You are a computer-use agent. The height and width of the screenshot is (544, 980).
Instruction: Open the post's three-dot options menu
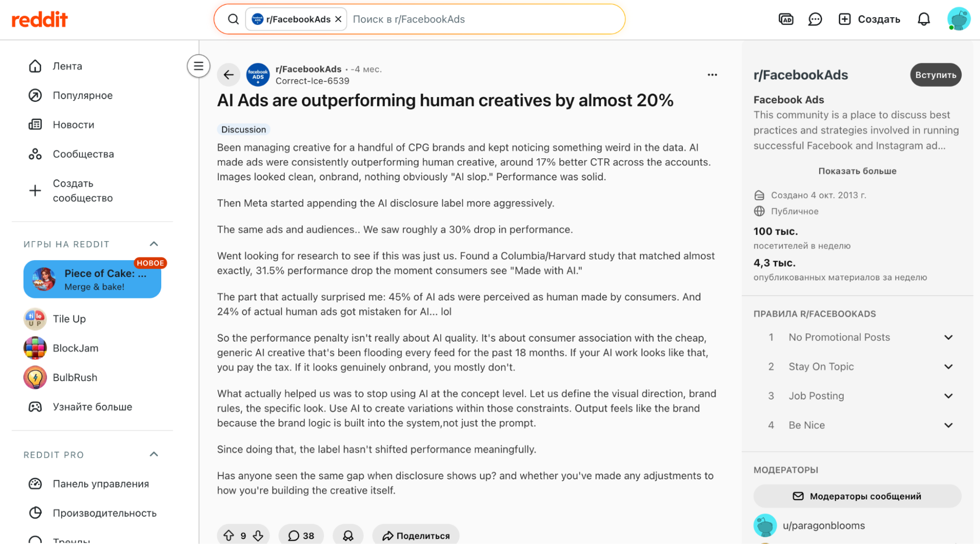(712, 74)
